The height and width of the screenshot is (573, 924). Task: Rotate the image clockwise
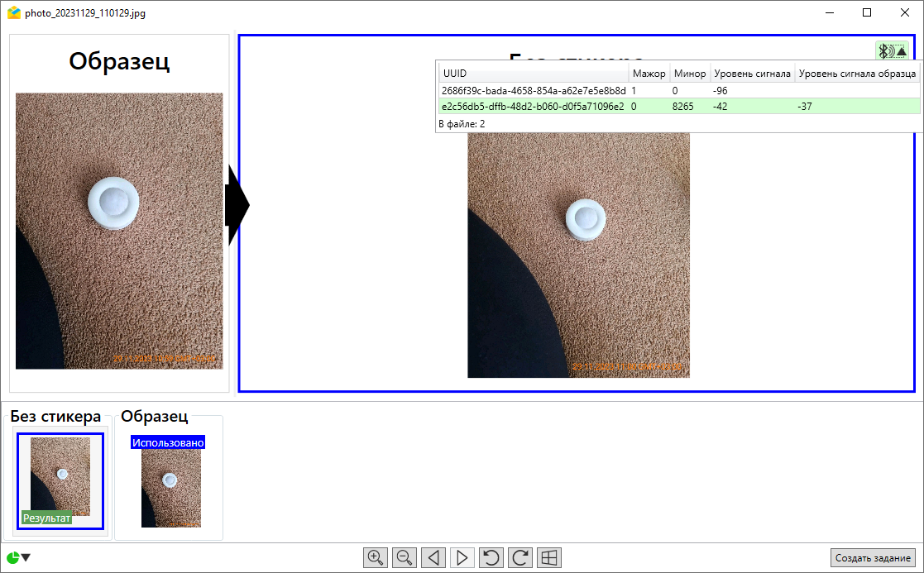520,558
